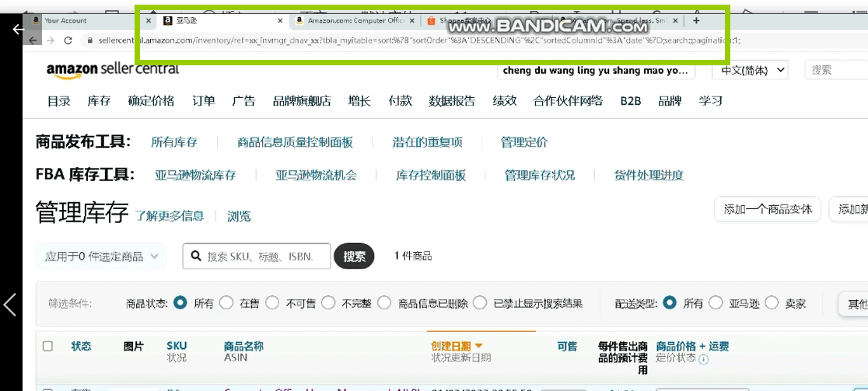The image size is (868, 391).
Task: Click the 了解更多信息 link
Action: [x=170, y=215]
